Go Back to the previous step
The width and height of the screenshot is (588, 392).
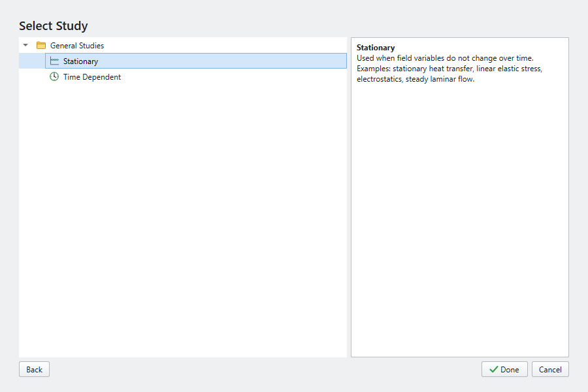pyautogui.click(x=34, y=369)
